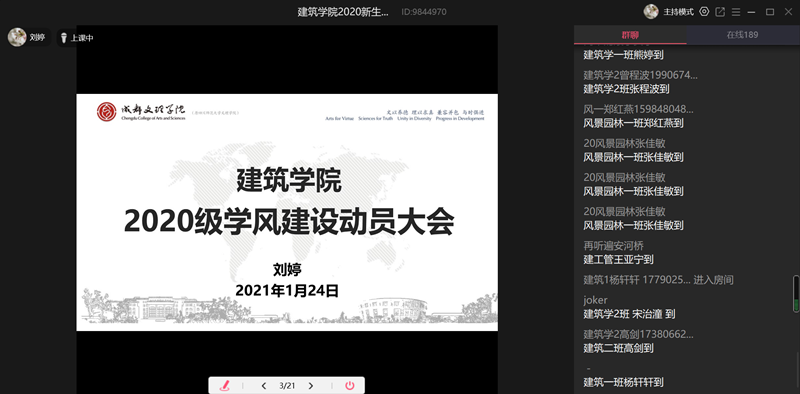Click 刘婷's avatar at top left
The height and width of the screenshot is (394, 800).
[x=17, y=37]
